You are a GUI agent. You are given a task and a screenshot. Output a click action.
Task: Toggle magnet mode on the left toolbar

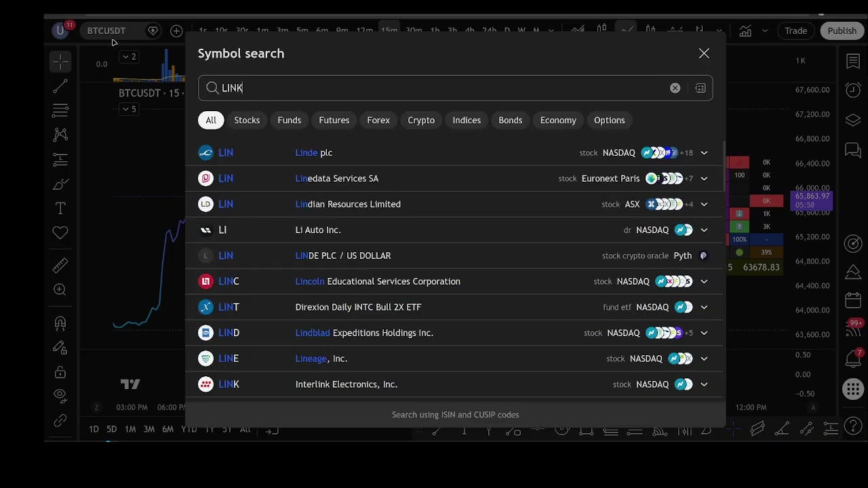[60, 323]
